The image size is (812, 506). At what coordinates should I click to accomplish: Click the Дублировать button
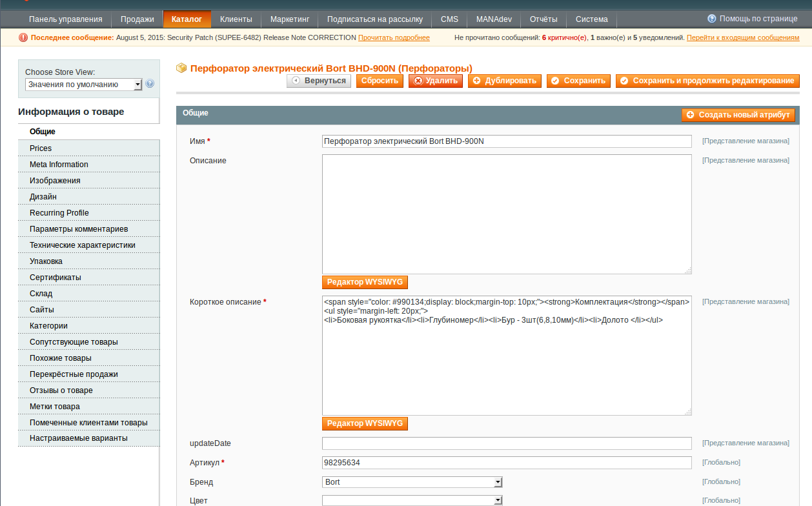pos(505,81)
